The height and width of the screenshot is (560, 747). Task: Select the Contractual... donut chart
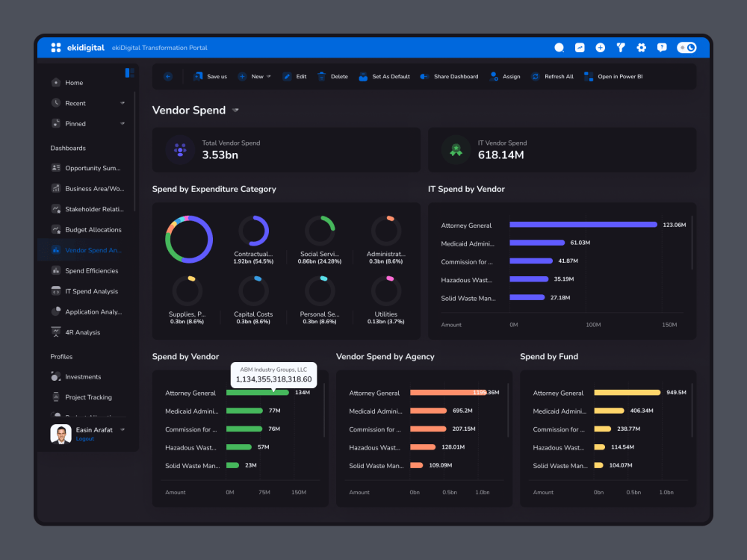pyautogui.click(x=253, y=231)
